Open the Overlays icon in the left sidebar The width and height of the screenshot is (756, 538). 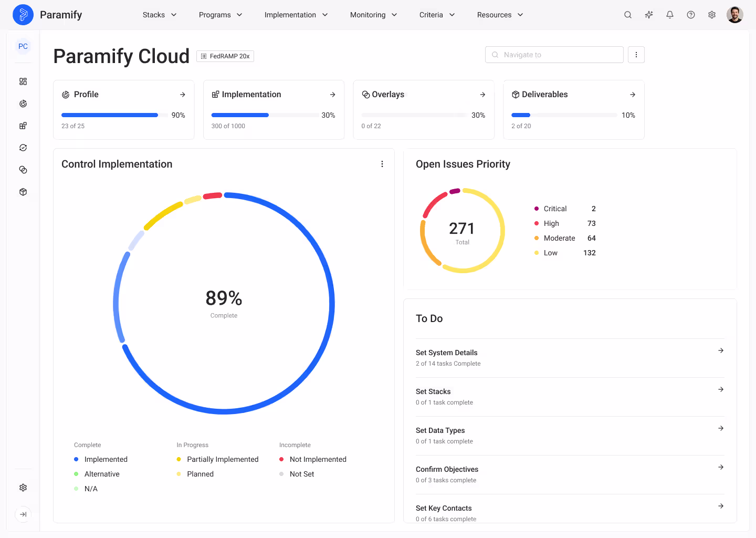23,170
